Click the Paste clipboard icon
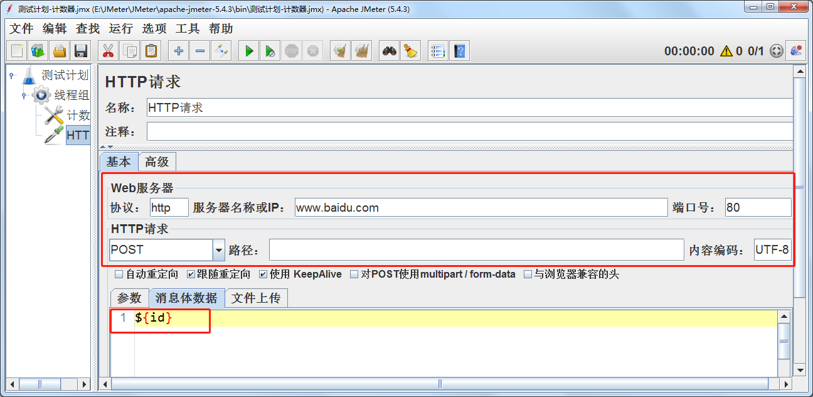This screenshot has width=813, height=397. point(151,51)
